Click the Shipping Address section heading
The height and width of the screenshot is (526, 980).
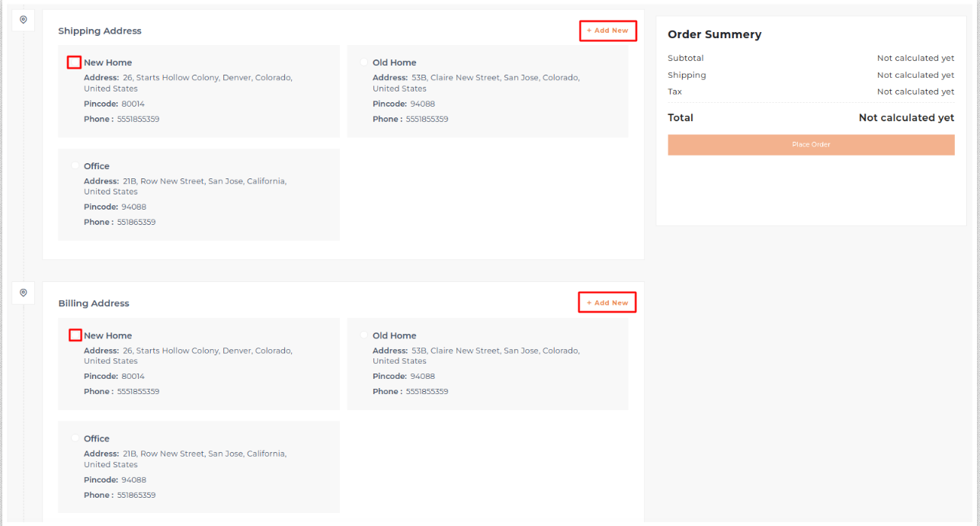pos(100,31)
